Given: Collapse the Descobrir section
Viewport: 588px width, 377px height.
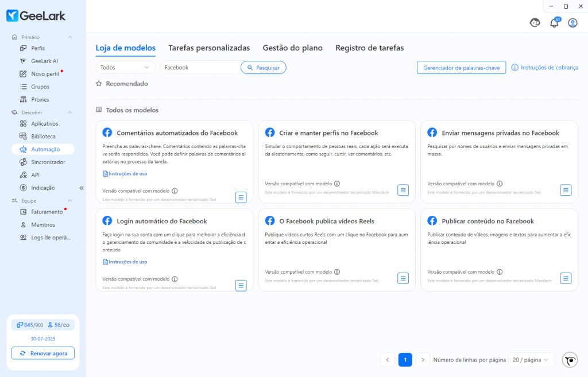Looking at the screenshot, I should tap(69, 112).
